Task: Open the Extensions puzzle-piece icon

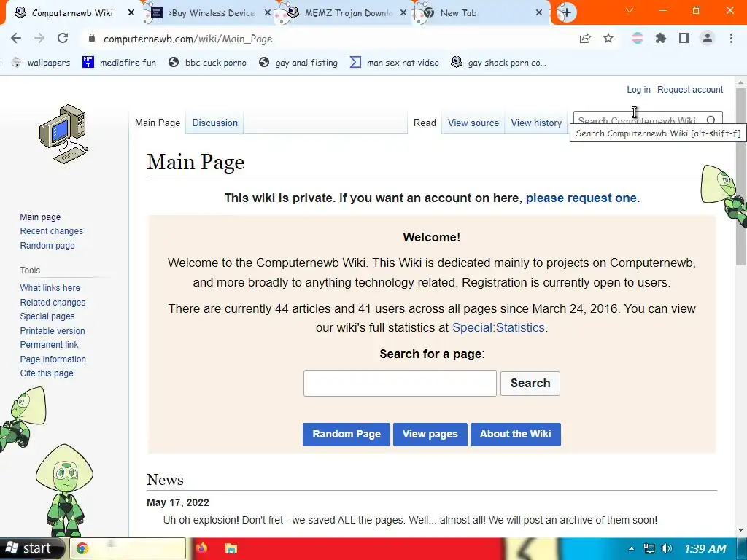Action: click(661, 38)
